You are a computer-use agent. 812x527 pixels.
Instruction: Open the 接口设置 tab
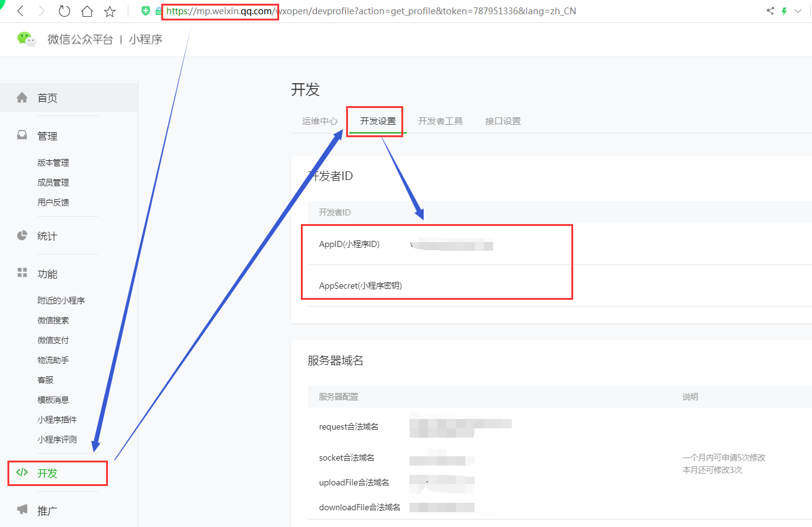pyautogui.click(x=502, y=121)
